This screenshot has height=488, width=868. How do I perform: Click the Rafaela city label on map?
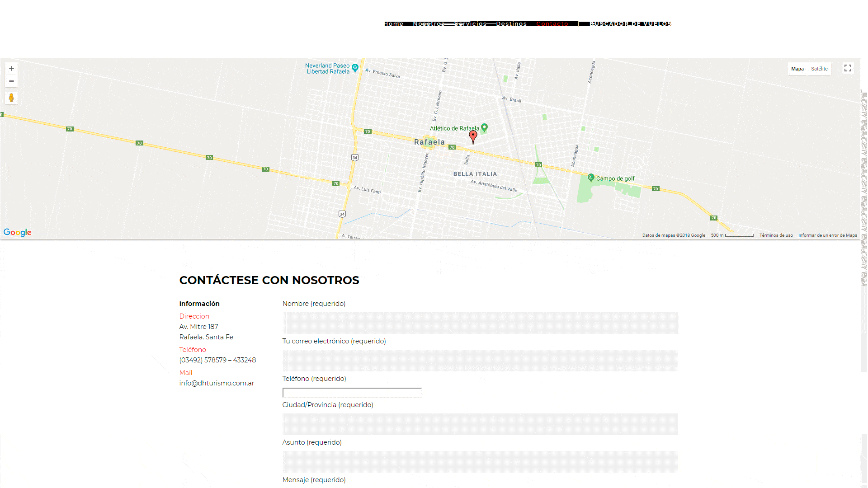click(429, 142)
